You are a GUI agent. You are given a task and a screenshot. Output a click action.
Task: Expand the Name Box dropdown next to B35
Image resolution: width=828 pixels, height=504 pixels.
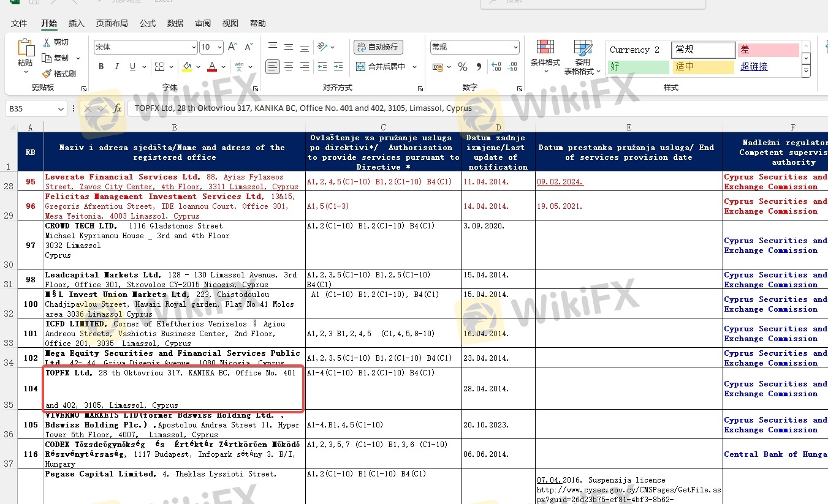click(61, 109)
